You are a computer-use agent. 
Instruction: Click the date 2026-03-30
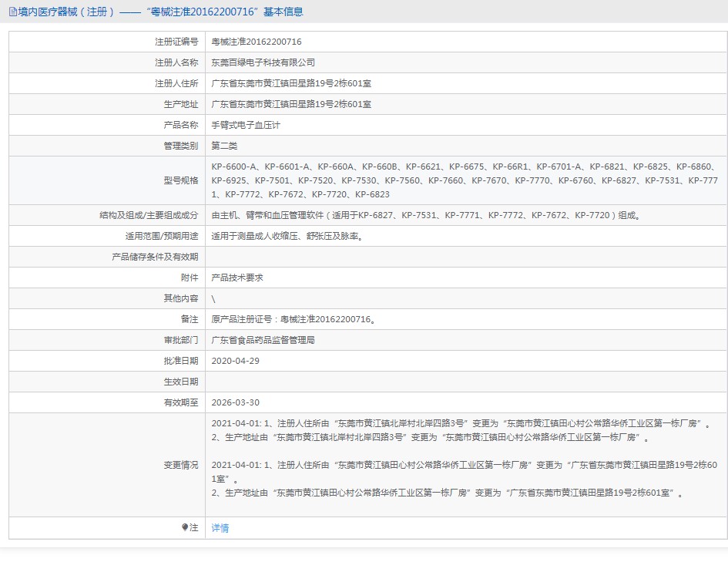[x=236, y=402]
